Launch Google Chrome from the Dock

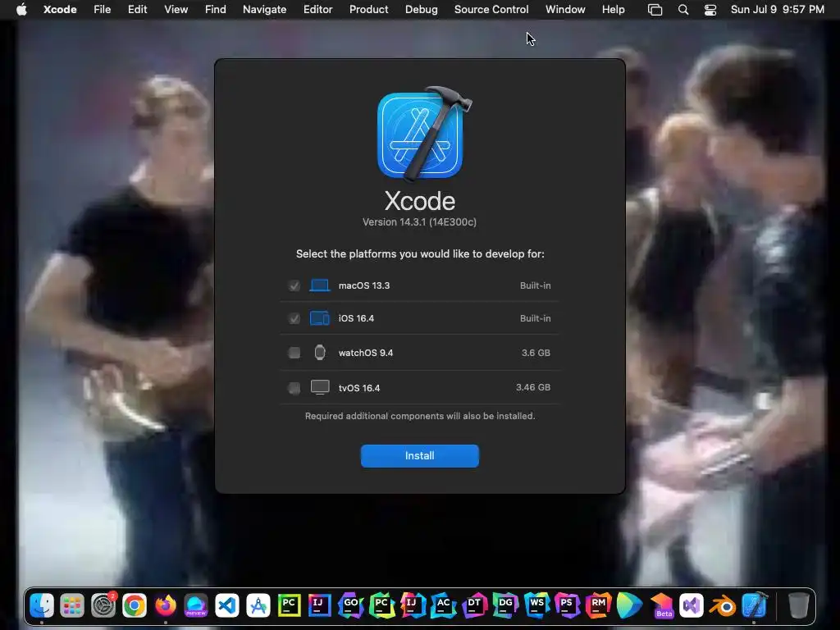(x=135, y=605)
